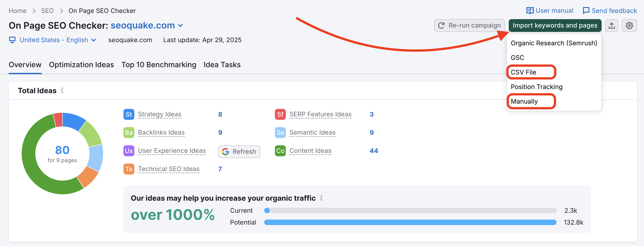Click the Send feedback chat icon

[x=586, y=10]
